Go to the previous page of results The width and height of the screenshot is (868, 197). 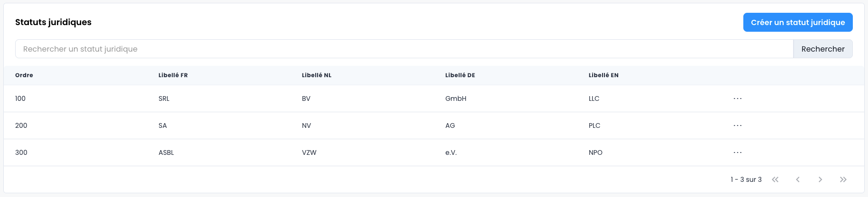point(798,179)
